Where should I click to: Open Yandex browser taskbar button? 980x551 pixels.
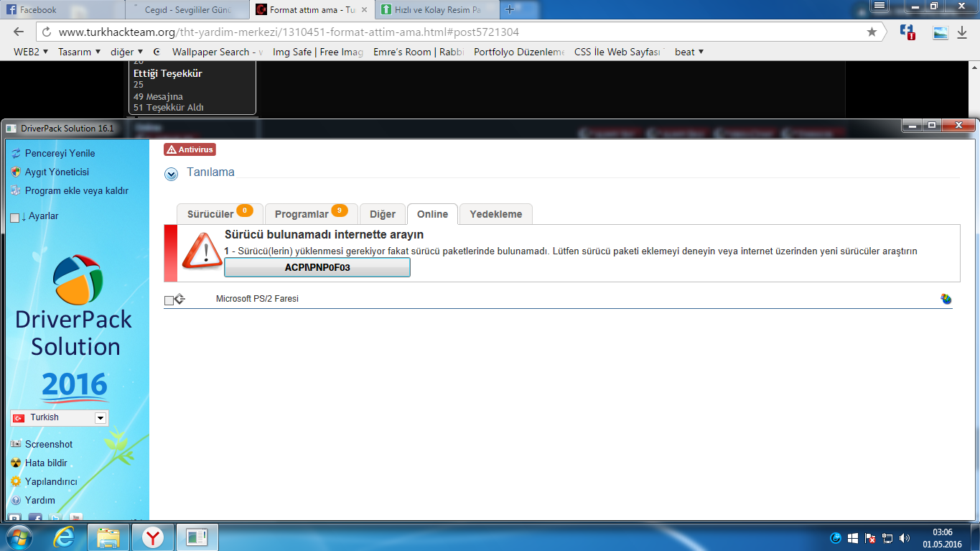point(151,537)
